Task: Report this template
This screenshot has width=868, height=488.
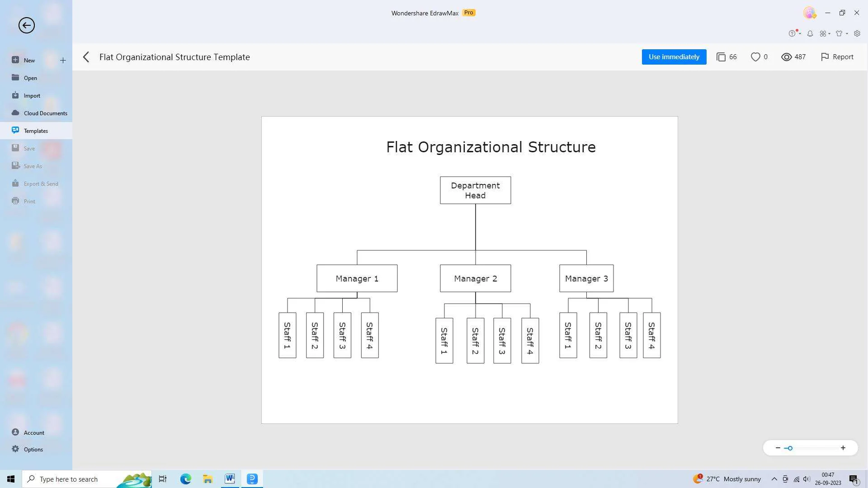Action: pos(837,57)
